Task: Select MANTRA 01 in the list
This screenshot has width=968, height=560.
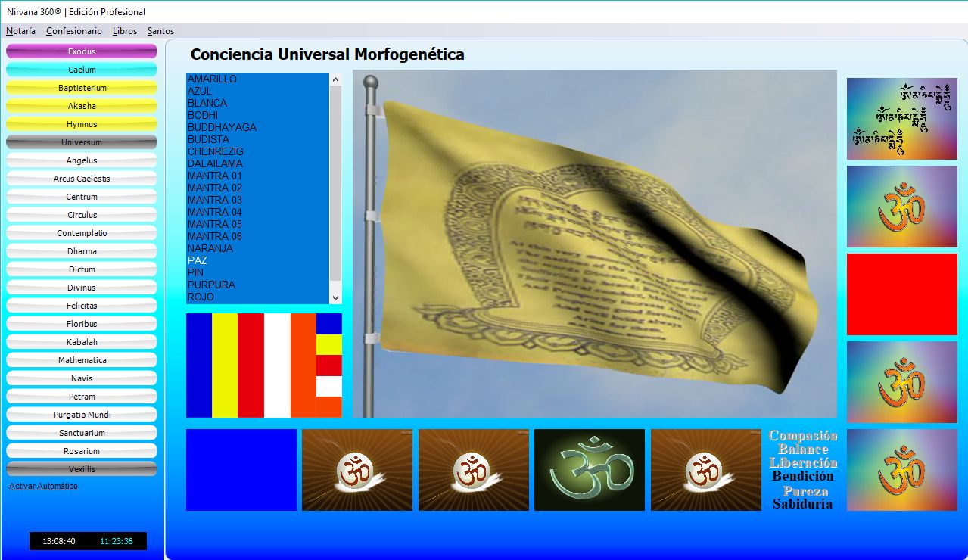Action: (258, 176)
